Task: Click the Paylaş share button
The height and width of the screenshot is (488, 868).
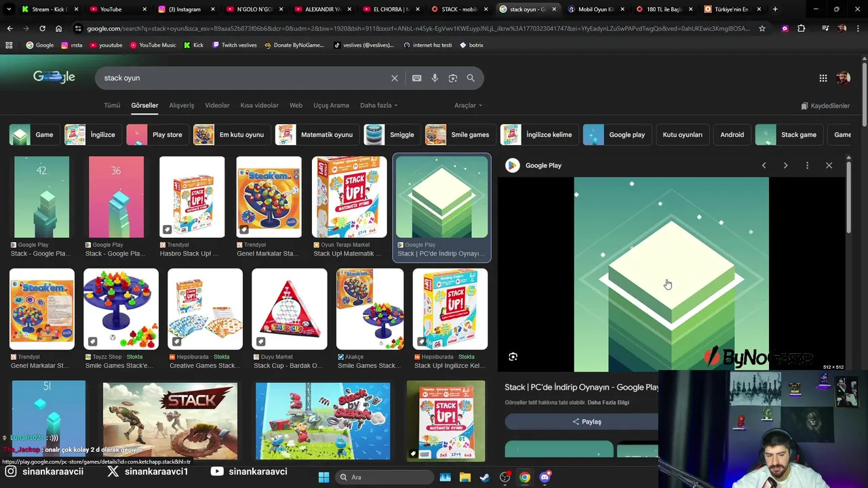Action: pos(587,422)
